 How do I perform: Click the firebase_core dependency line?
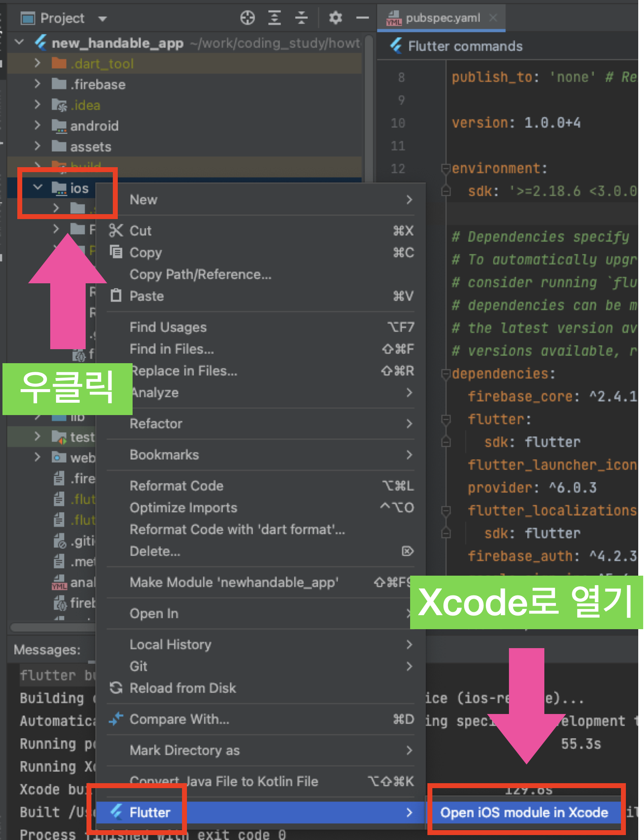coord(552,397)
